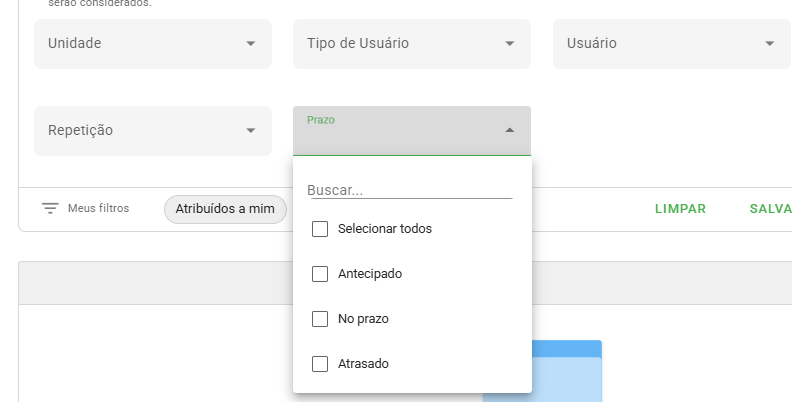Click the LIMPAR button
Viewport: 792px width, 402px height.
click(680, 209)
